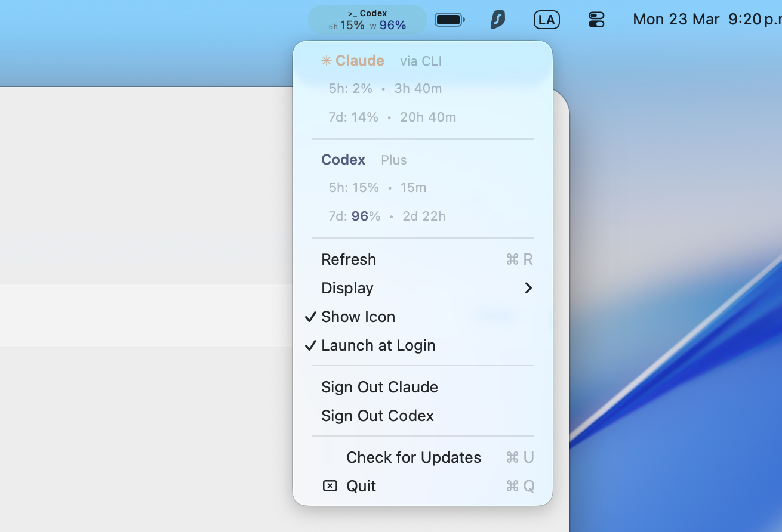782x532 pixels.
Task: Open Control Center from the menu bar
Action: 596,20
